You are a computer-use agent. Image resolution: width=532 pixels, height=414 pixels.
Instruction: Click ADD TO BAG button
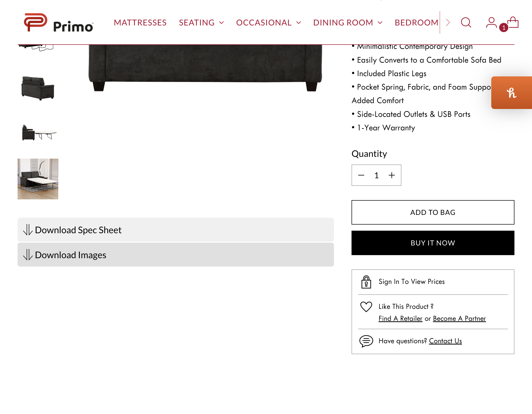pyautogui.click(x=433, y=212)
